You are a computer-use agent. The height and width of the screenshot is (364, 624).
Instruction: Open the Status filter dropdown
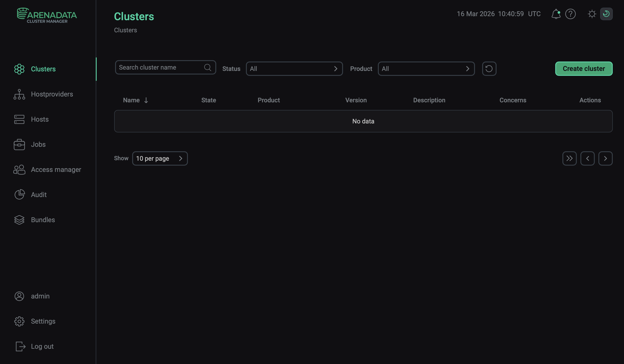click(x=294, y=68)
